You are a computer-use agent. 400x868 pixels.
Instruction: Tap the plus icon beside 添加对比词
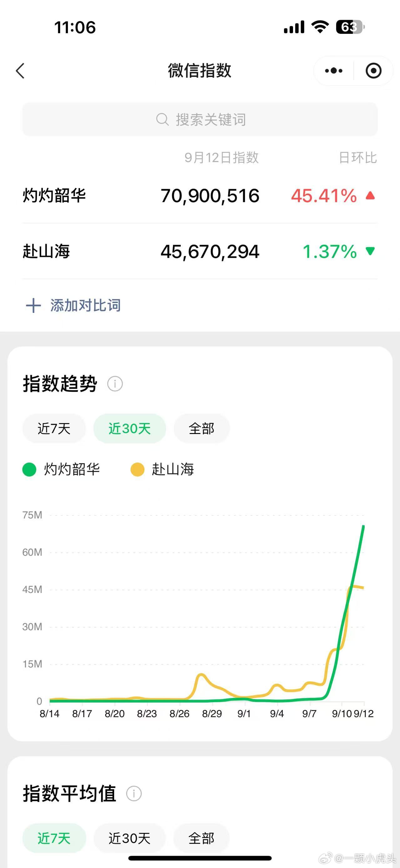33,305
